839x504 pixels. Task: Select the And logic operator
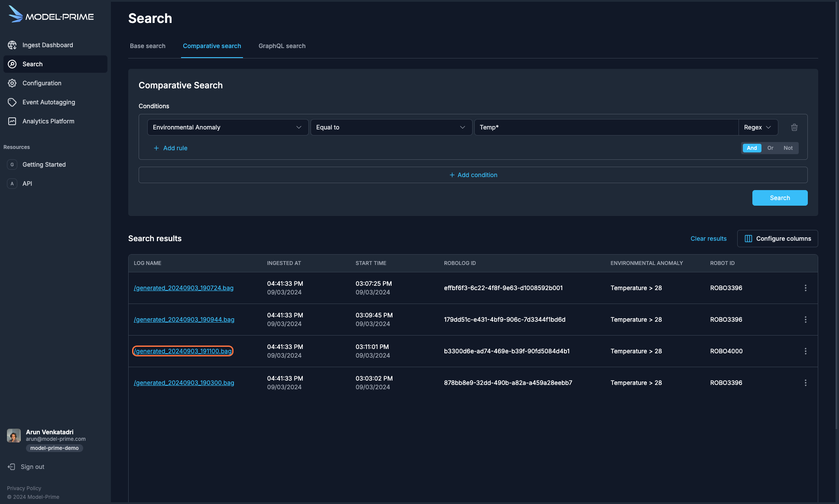pos(752,148)
